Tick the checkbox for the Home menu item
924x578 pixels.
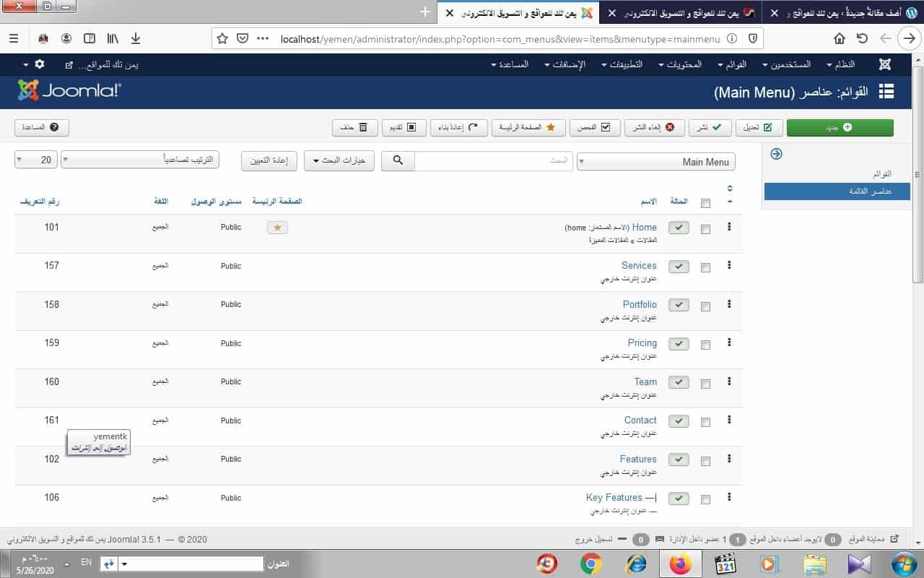(705, 229)
